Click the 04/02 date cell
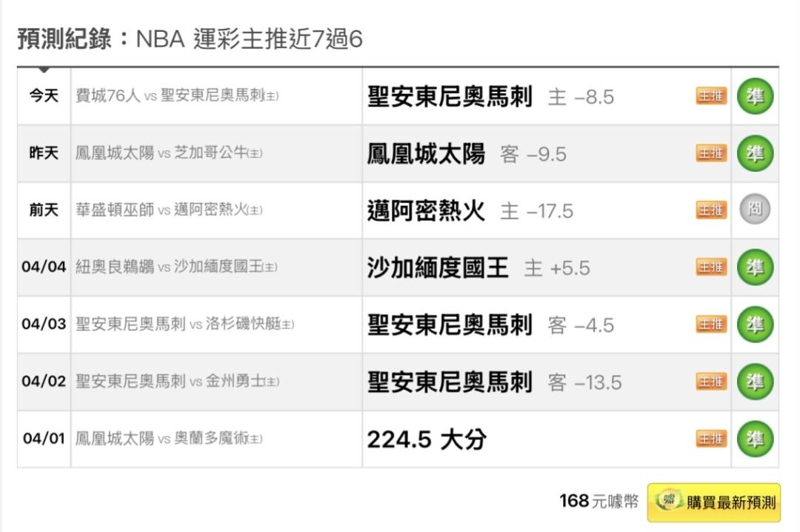This screenshot has height=532, width=800. click(x=44, y=382)
